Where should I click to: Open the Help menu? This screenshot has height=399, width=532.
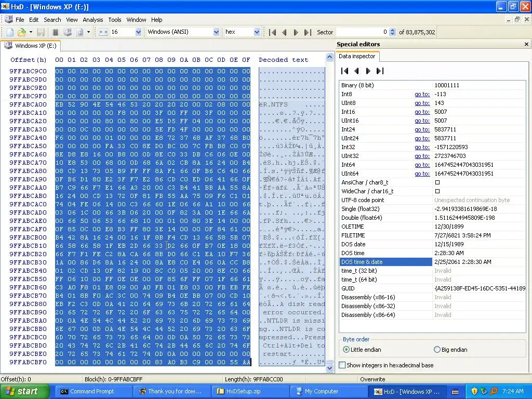156,20
